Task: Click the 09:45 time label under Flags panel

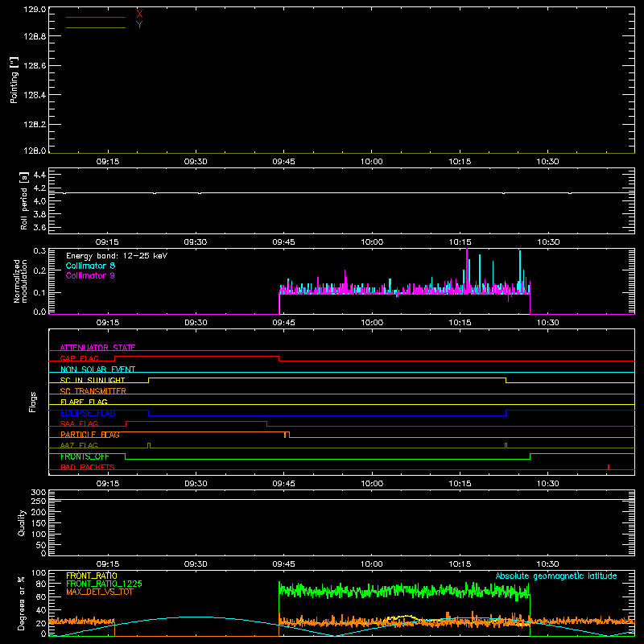Action: [x=284, y=484]
